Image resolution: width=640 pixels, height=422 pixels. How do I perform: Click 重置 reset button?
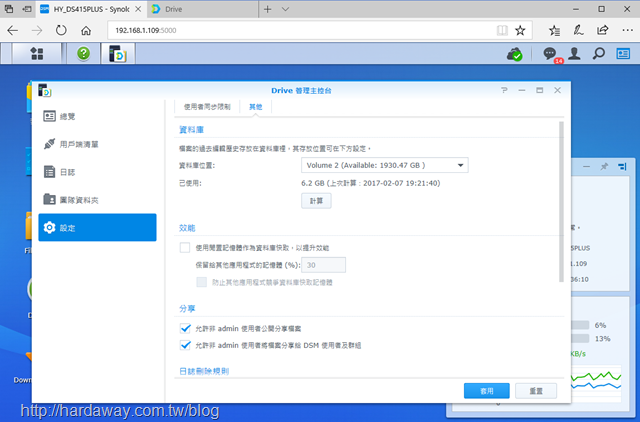(536, 391)
